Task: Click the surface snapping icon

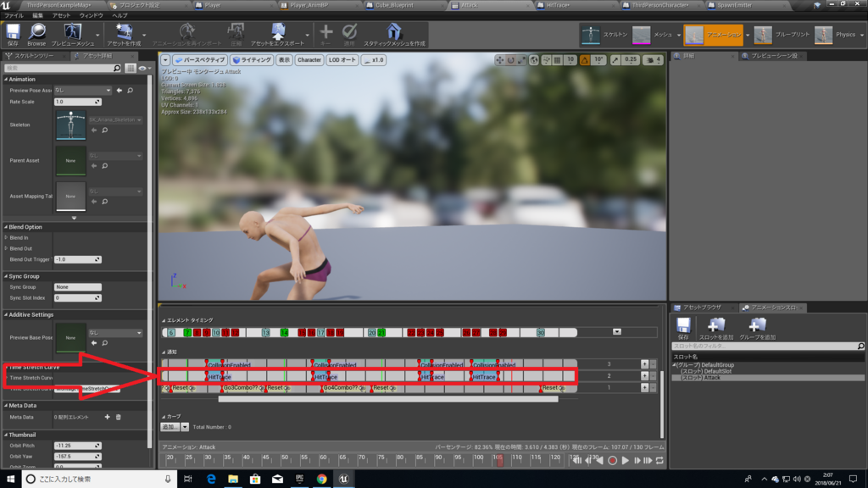Action: pyautogui.click(x=547, y=60)
